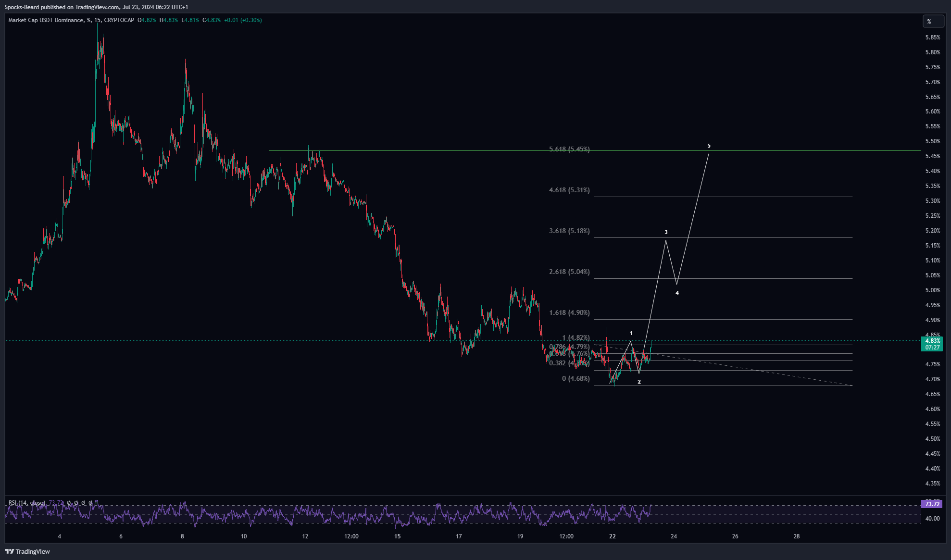
Task: Click date axis label 10
Action: [x=244, y=536]
